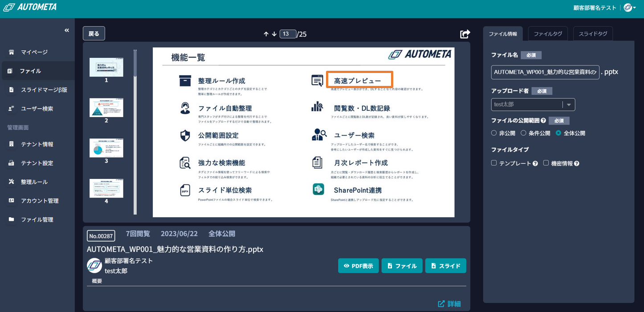The image size is (644, 312).
Task: Open テナント情報 in the sidebar
Action: click(37, 144)
